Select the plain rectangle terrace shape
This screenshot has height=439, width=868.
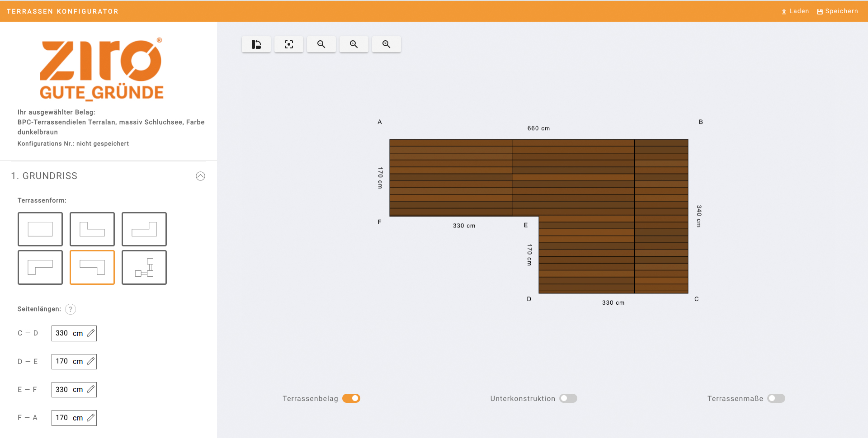pyautogui.click(x=40, y=229)
